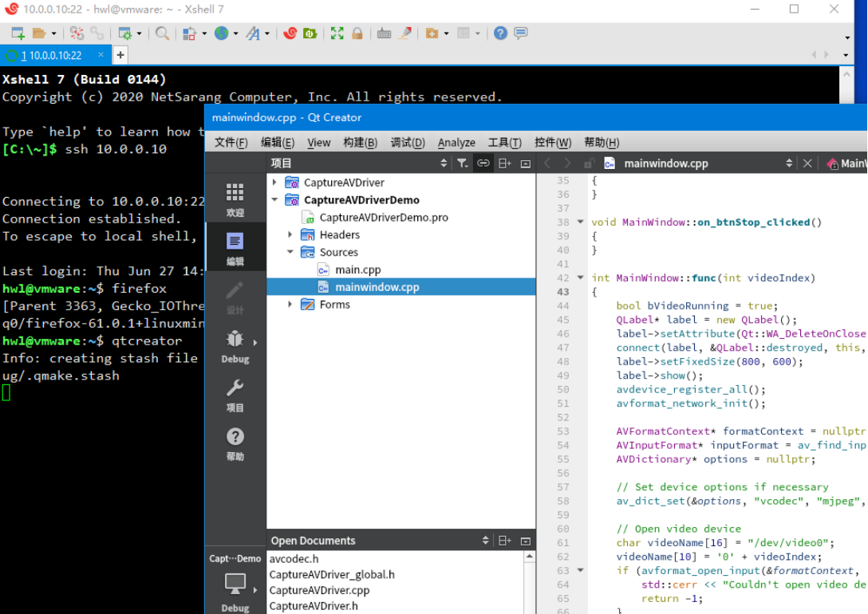The height and width of the screenshot is (614, 868).
Task: Open the 控件(W) menu in Qt Creator
Action: click(x=553, y=143)
